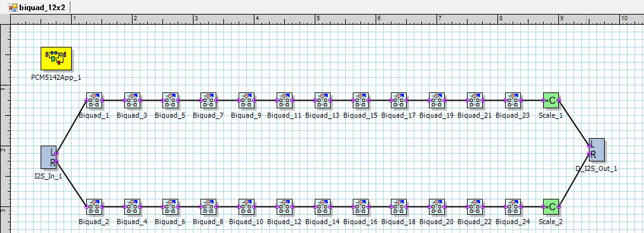Select the Biquad_18 filter block
Image resolution: width=644 pixels, height=233 pixels.
398,207
